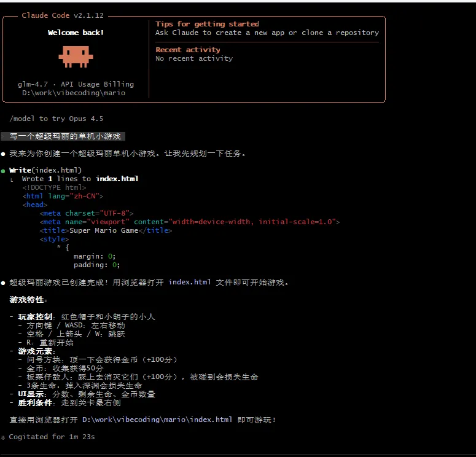Click the <style> tag line
Viewport: 476px width, 457px height.
[x=54, y=240]
